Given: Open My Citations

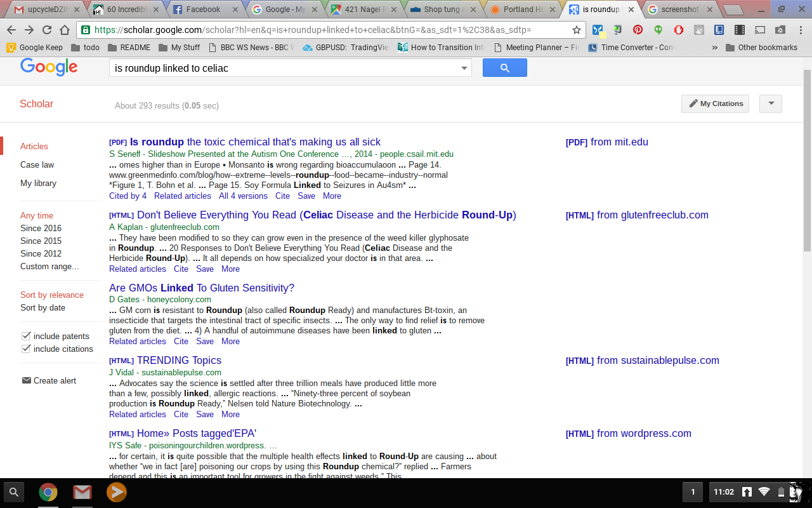Looking at the screenshot, I should click(715, 104).
